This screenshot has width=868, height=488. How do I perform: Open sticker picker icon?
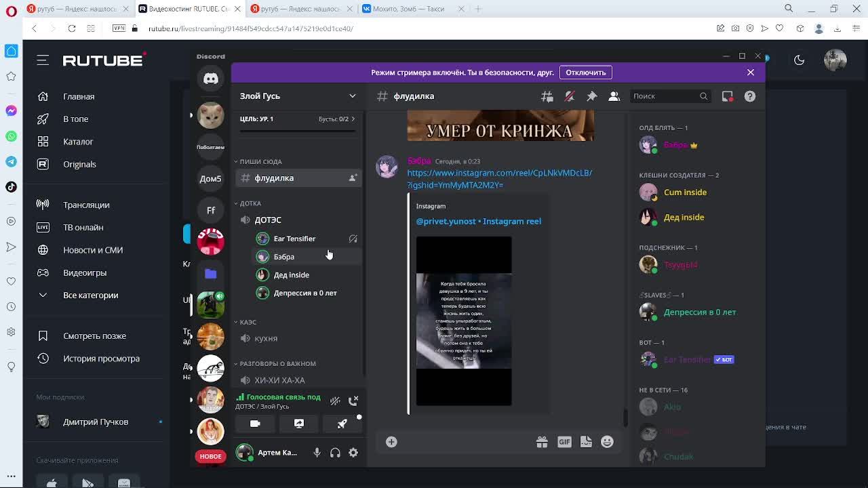click(587, 442)
